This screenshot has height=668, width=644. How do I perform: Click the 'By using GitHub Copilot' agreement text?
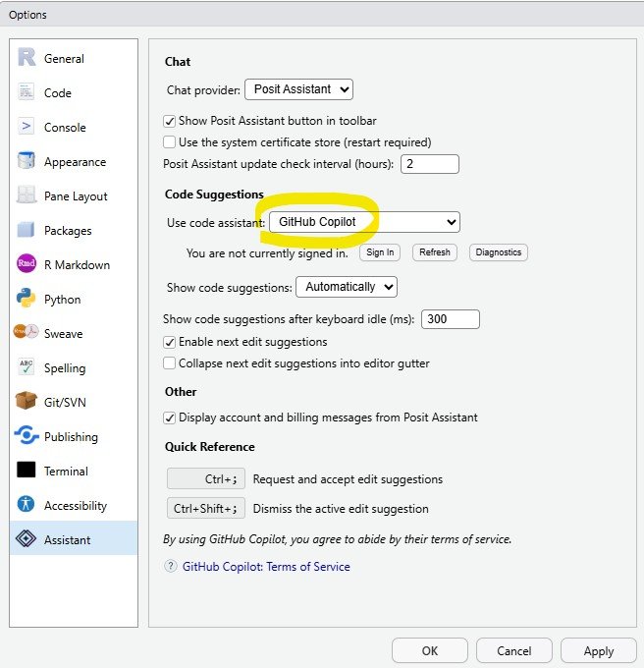337,539
